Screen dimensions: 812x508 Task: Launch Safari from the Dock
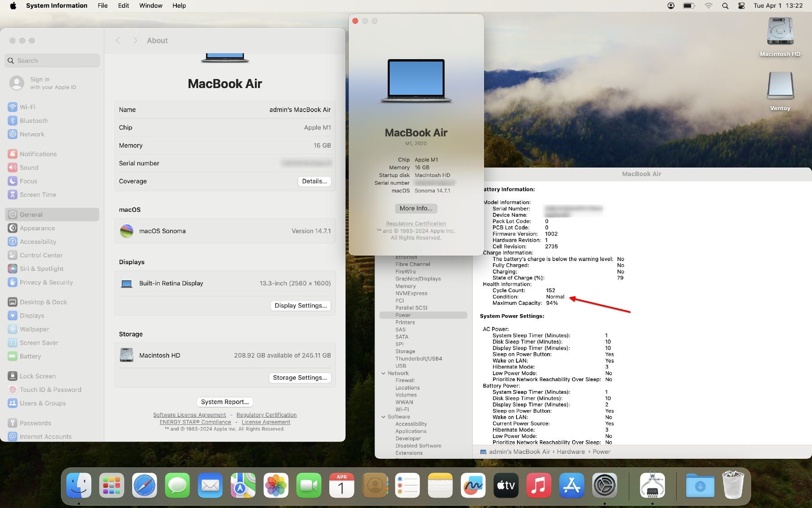point(144,485)
